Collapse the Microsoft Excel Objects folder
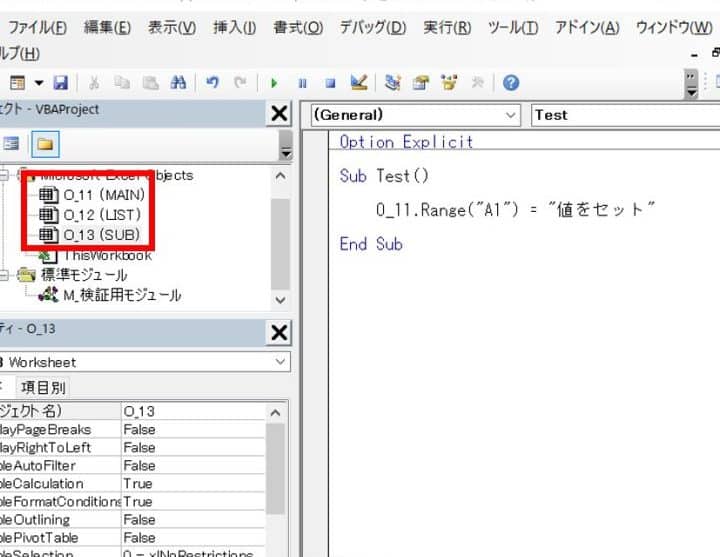This screenshot has height=557, width=720. 4,175
